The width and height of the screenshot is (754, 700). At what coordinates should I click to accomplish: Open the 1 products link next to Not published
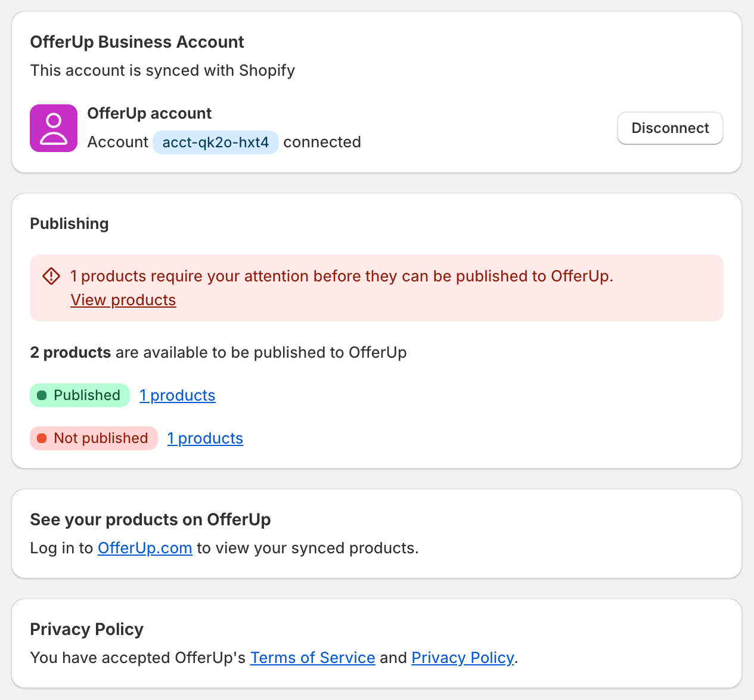(205, 438)
